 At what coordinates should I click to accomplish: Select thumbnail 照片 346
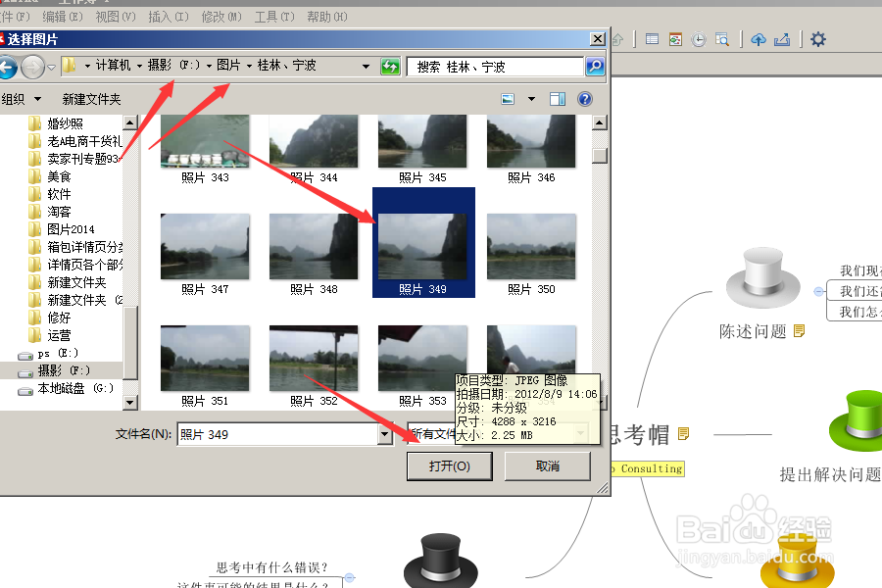click(x=531, y=149)
